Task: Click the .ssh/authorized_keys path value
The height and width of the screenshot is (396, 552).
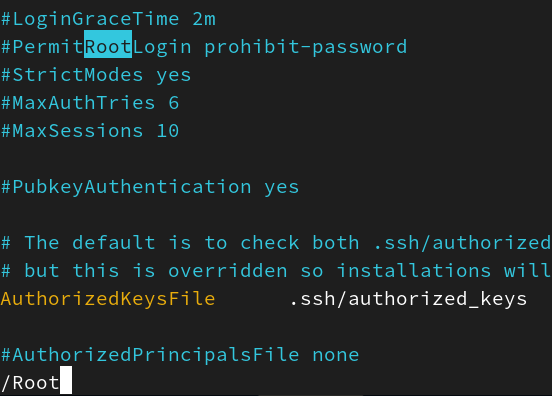Action: click(408, 300)
